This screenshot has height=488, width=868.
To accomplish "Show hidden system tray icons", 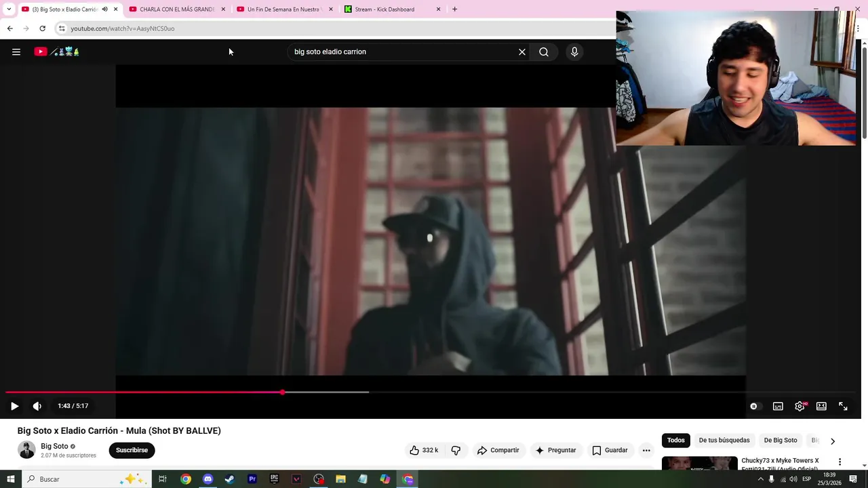I will pos(760,479).
